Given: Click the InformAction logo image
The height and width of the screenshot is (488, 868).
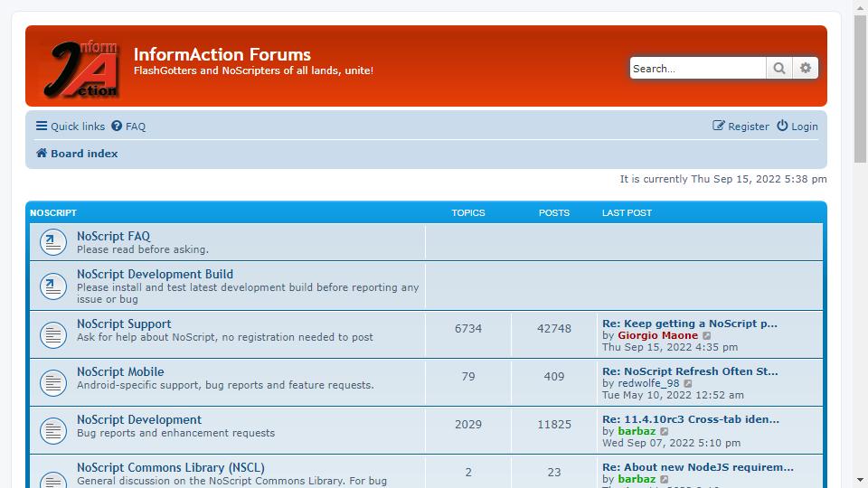Looking at the screenshot, I should pyautogui.click(x=80, y=69).
